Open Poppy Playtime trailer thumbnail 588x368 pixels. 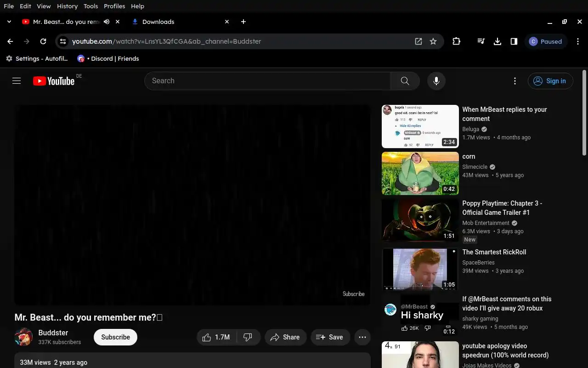pyautogui.click(x=420, y=220)
